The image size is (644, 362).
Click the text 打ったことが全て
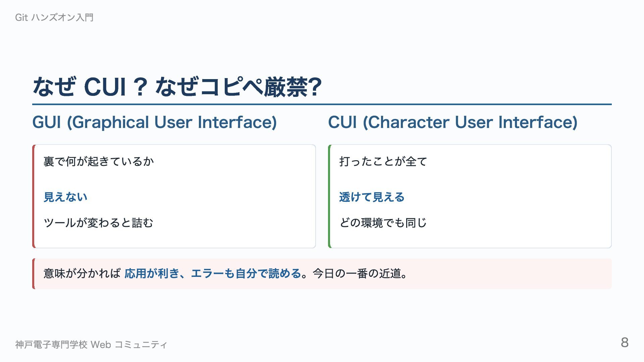point(383,162)
